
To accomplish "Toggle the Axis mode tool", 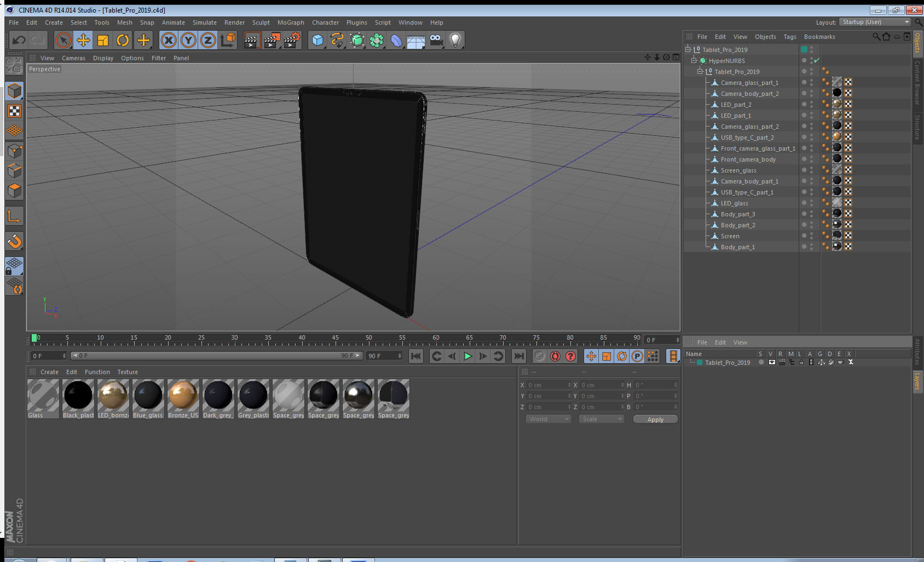I will tap(14, 216).
